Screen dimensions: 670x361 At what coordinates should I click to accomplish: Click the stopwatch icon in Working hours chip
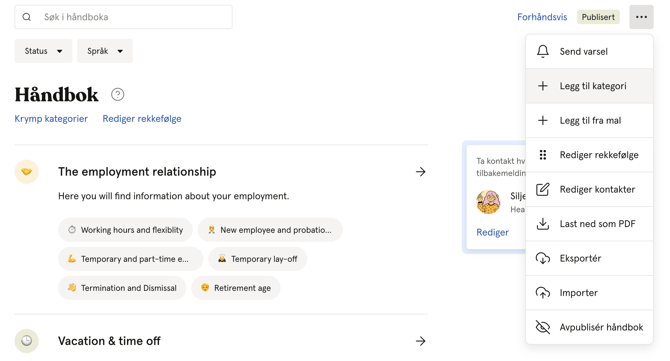(72, 230)
